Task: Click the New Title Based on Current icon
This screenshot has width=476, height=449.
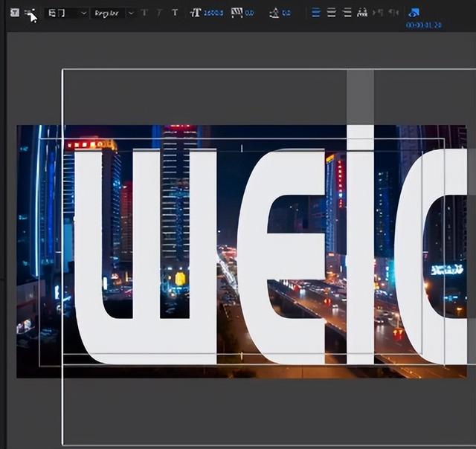Action: [x=15, y=13]
